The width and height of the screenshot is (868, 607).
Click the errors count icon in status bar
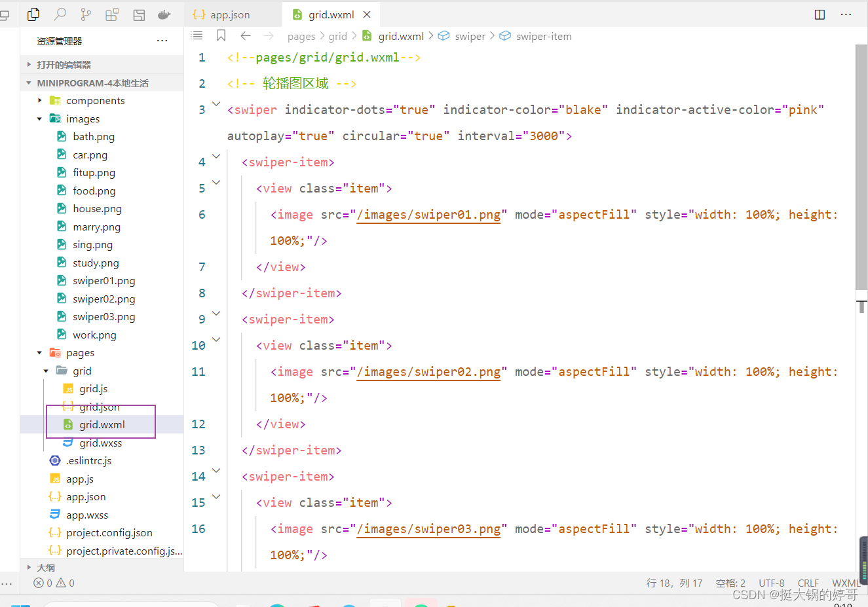pyautogui.click(x=43, y=583)
